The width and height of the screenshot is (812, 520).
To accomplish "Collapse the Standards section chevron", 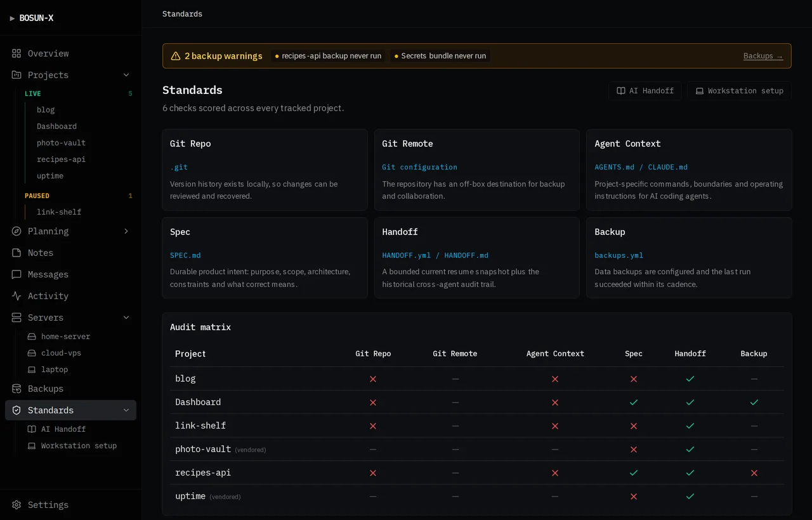I will 126,410.
